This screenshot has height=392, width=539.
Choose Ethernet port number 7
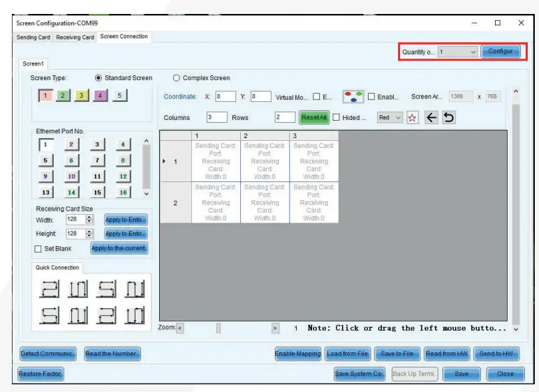click(97, 160)
